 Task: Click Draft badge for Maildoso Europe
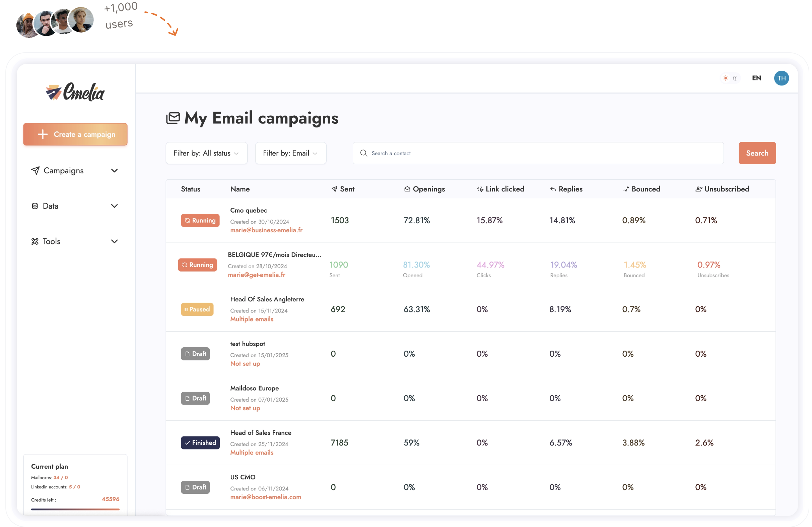(x=195, y=398)
